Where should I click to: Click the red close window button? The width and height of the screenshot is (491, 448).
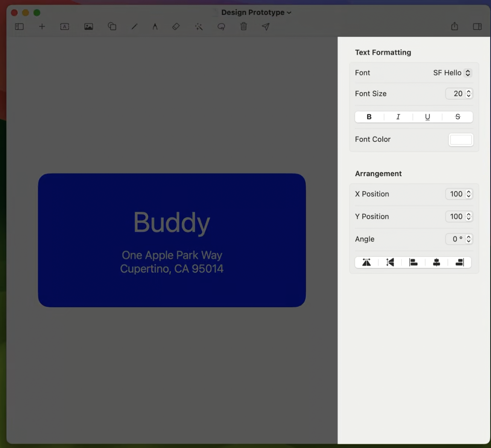[14, 12]
